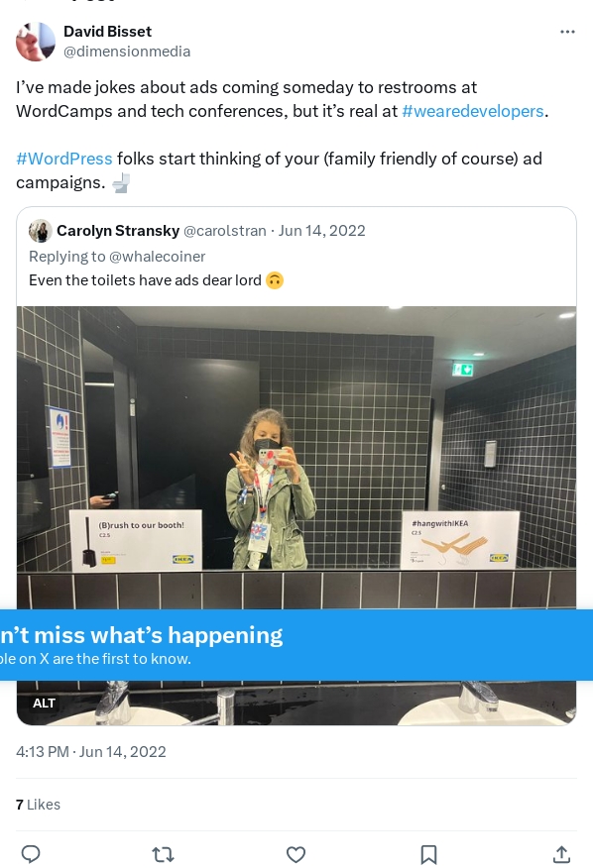Click the repost arrows icon

pos(163,854)
